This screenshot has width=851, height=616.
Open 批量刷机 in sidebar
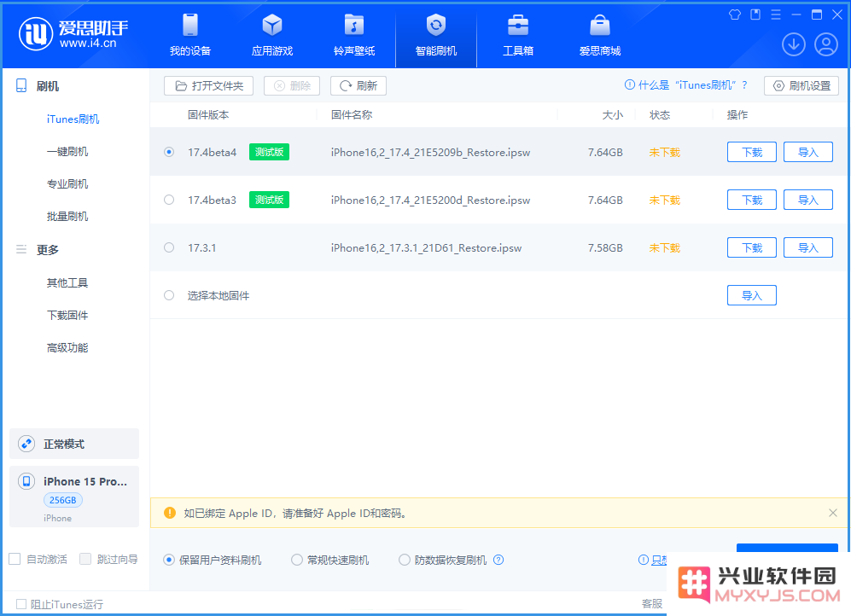(67, 217)
